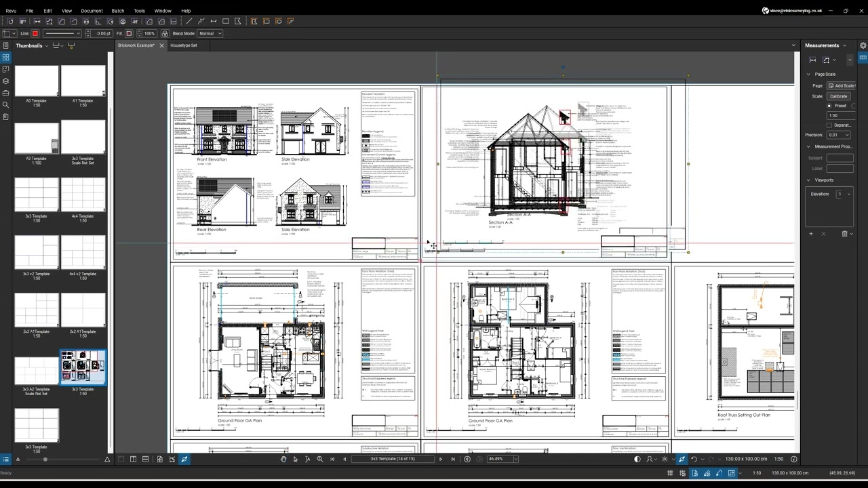This screenshot has width=868, height=488.
Task: Open the Tools menu
Action: tap(139, 11)
